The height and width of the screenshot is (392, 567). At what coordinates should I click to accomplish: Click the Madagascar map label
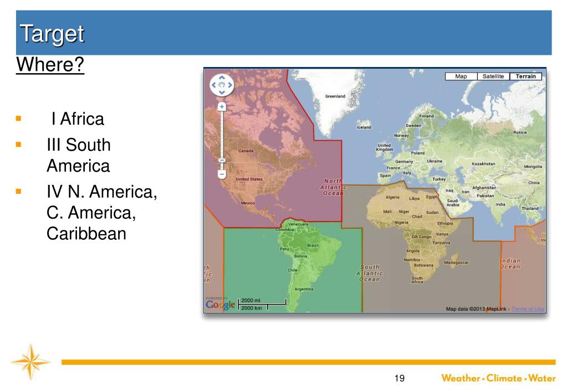coord(456,262)
